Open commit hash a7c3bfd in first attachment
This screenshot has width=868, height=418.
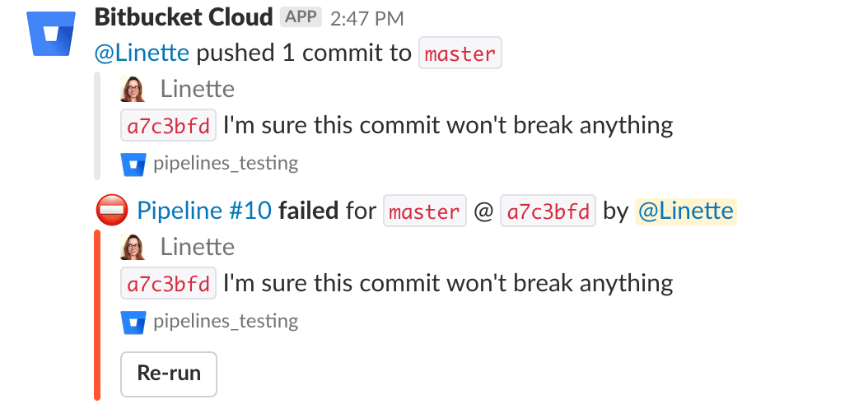click(x=168, y=126)
